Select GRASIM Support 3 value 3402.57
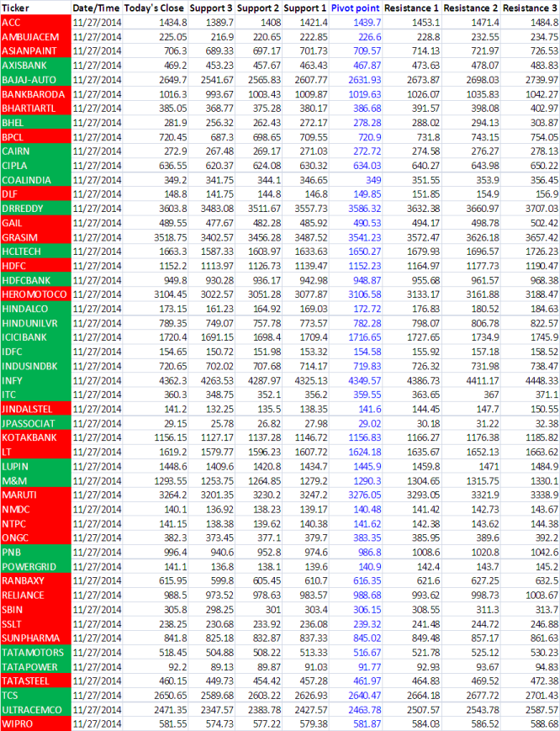The width and height of the screenshot is (560, 731). (217, 237)
